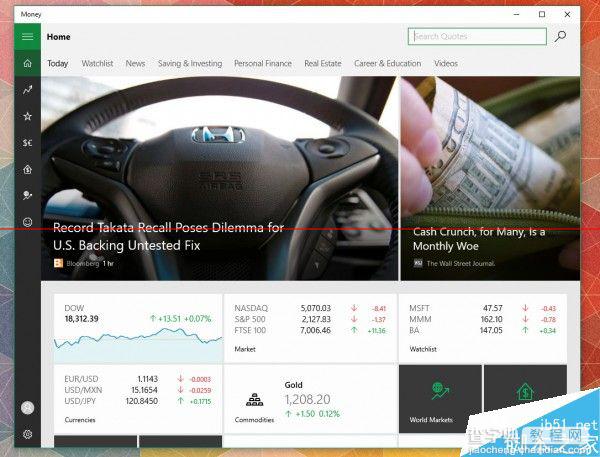Viewport: 600px width, 457px height.
Task: Open Markets chart icon in sidebar
Action: (x=28, y=90)
